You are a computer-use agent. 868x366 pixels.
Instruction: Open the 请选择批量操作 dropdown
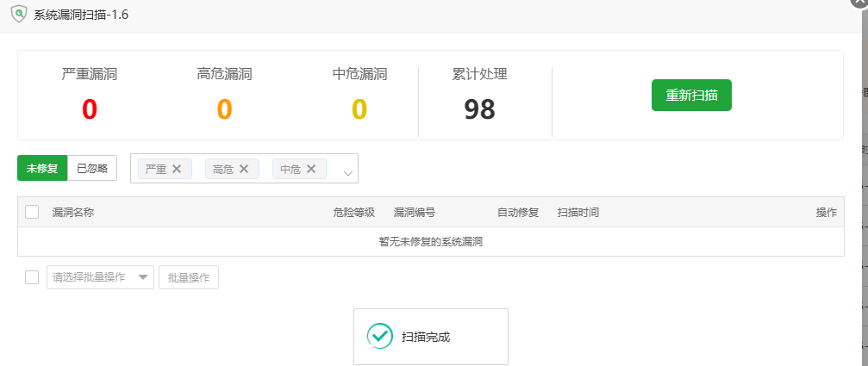coord(100,277)
